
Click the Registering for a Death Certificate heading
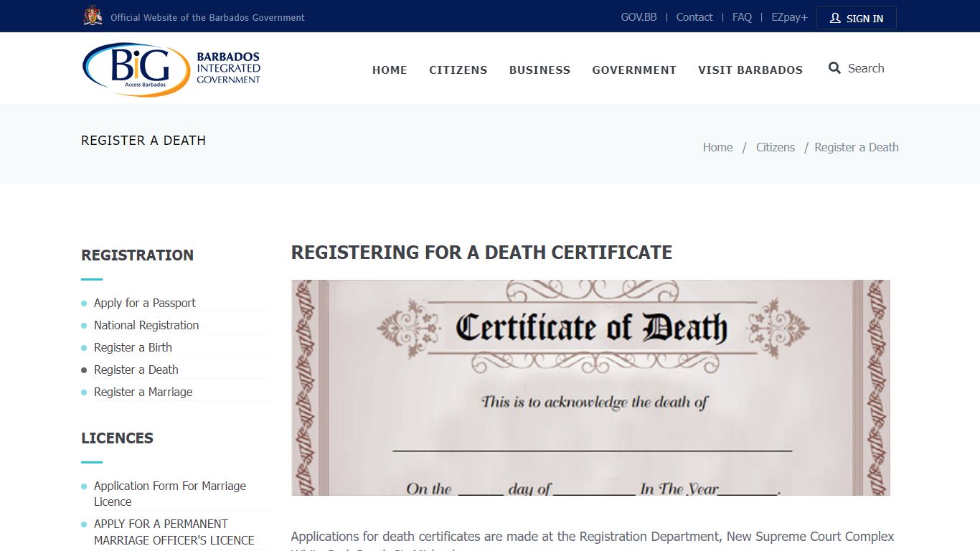[x=481, y=253]
